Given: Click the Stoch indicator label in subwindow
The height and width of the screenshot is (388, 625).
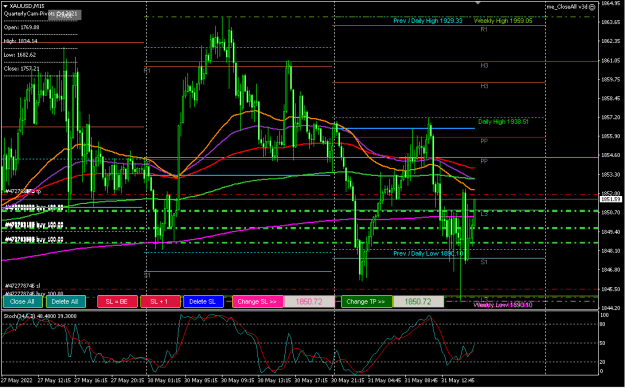Looking at the screenshot, I should (40, 316).
